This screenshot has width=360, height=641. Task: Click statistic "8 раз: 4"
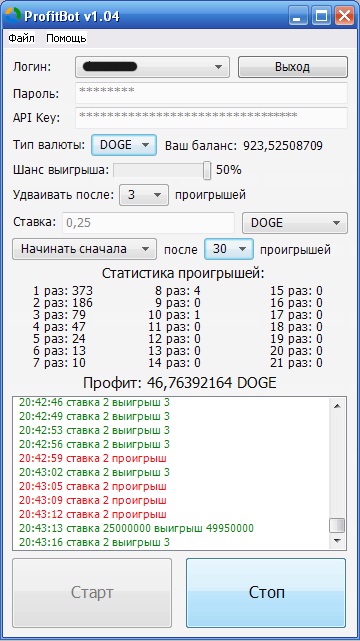coord(178,291)
